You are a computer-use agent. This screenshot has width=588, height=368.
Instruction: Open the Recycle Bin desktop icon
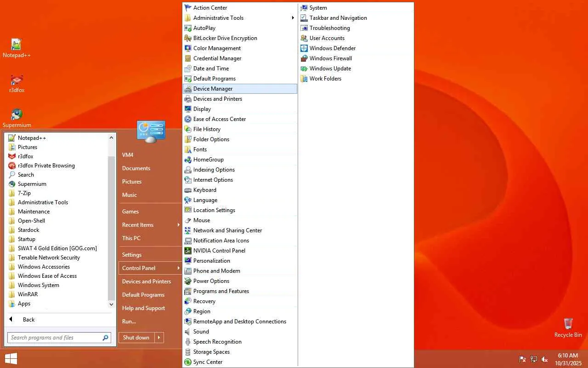(x=568, y=323)
